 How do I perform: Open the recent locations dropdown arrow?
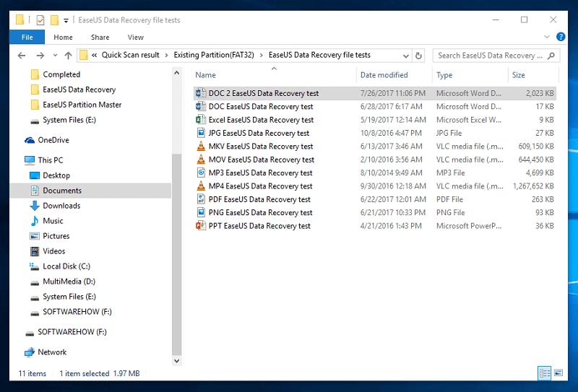pyautogui.click(x=54, y=56)
